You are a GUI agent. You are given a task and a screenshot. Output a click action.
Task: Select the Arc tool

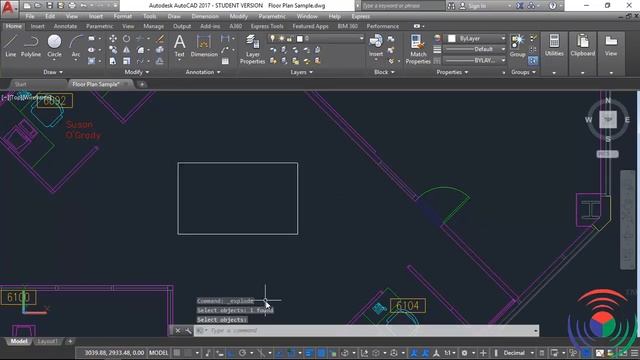point(76,46)
